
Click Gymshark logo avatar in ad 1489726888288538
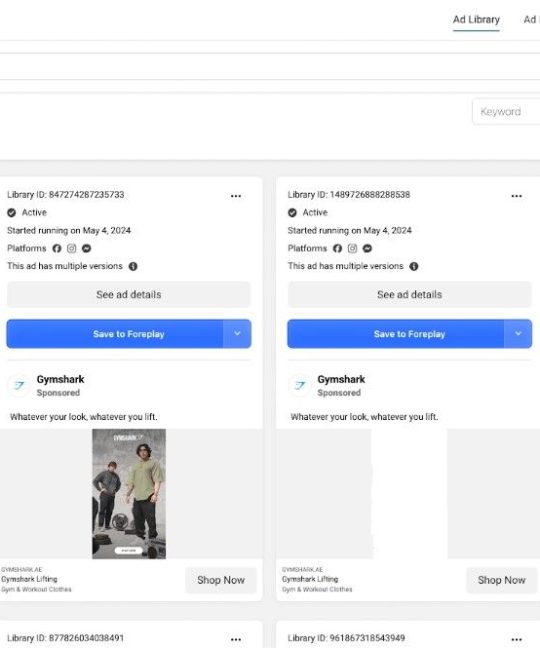tap(300, 386)
